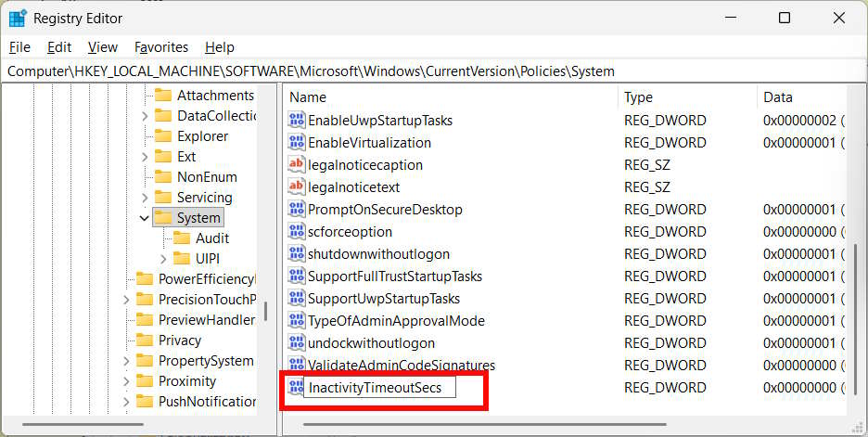This screenshot has width=868, height=437.
Task: Click the string icon beside legalnoticecaption
Action: point(297,164)
